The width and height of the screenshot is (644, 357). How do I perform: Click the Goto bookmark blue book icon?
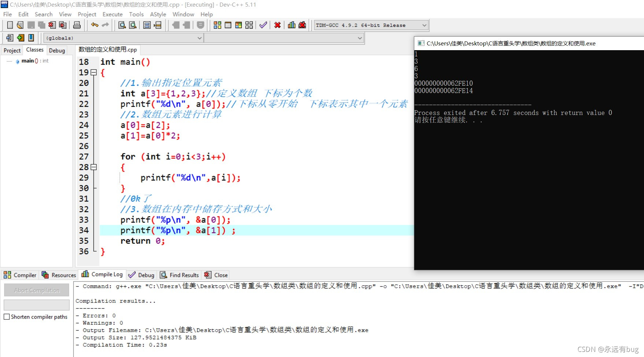(x=31, y=37)
